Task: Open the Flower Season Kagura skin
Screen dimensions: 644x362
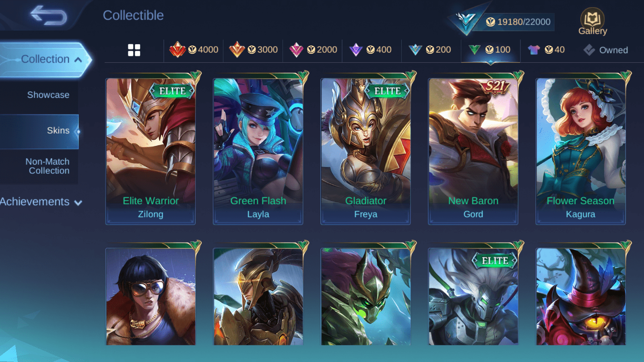Action: click(580, 150)
